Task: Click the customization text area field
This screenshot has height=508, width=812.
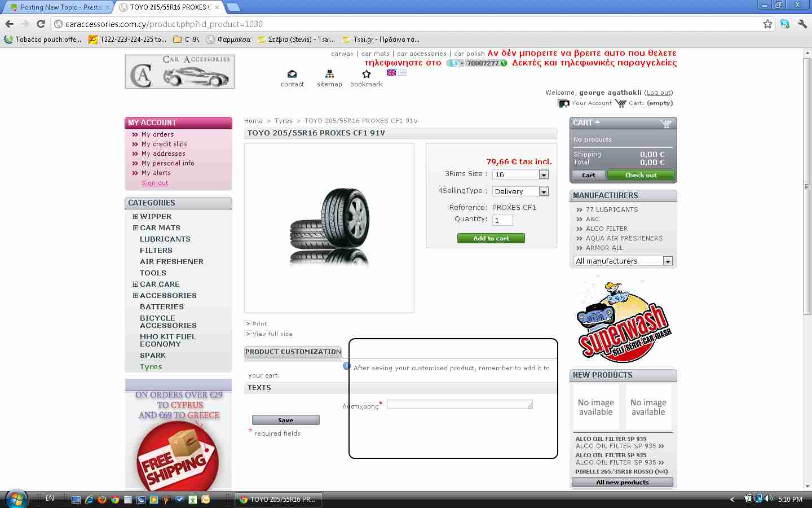Action: click(x=460, y=404)
